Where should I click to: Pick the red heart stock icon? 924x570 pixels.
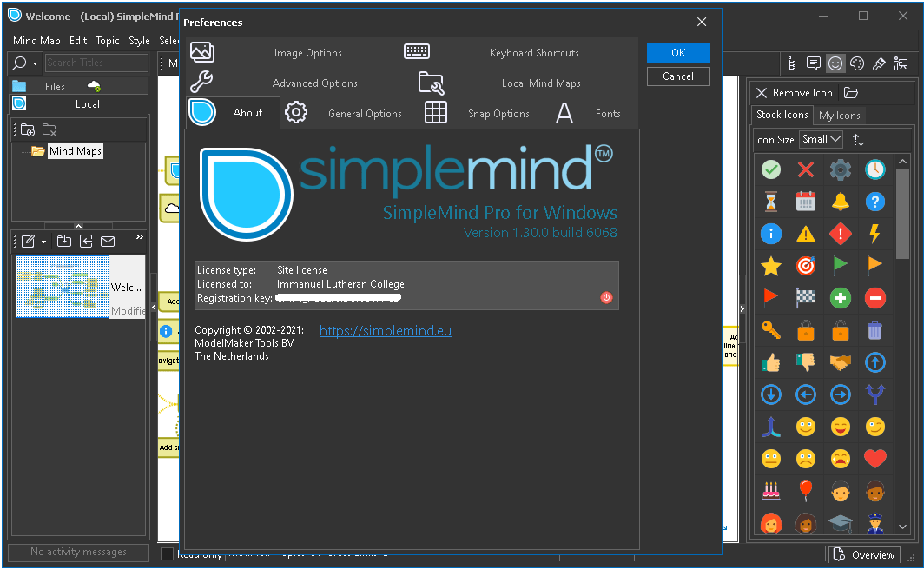pyautogui.click(x=875, y=458)
